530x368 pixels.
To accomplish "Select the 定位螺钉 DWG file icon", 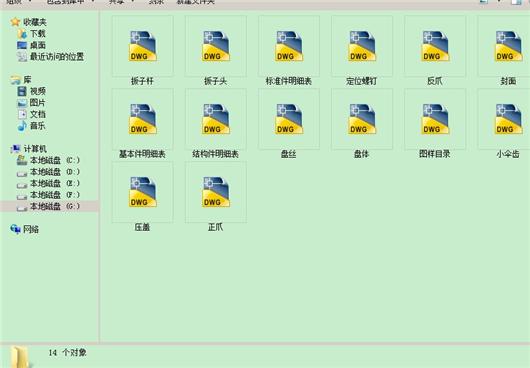I will click(362, 46).
